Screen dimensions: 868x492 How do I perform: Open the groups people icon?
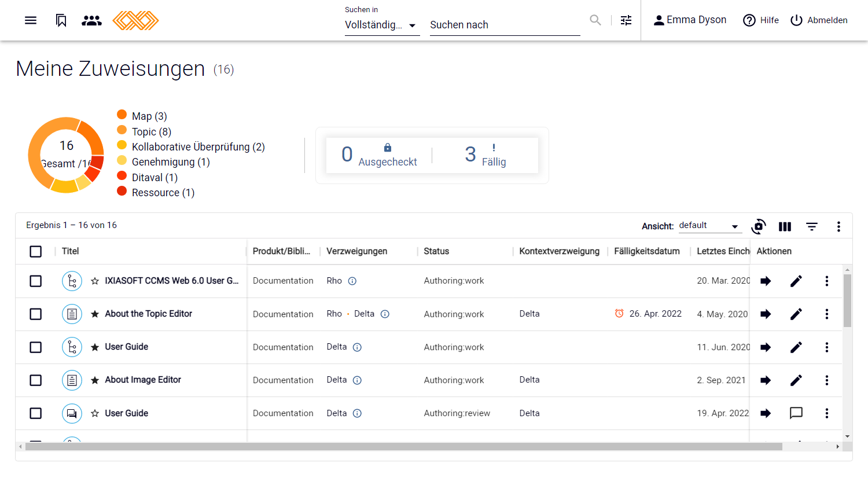tap(91, 20)
